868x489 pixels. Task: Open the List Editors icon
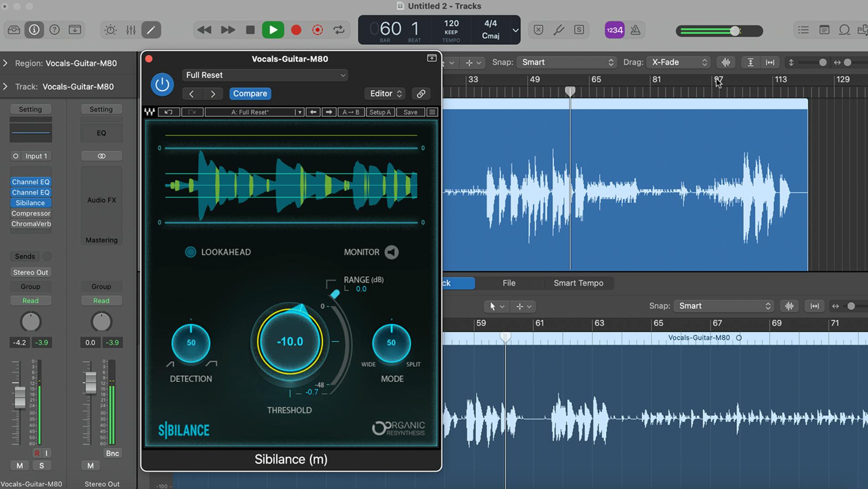tap(803, 30)
